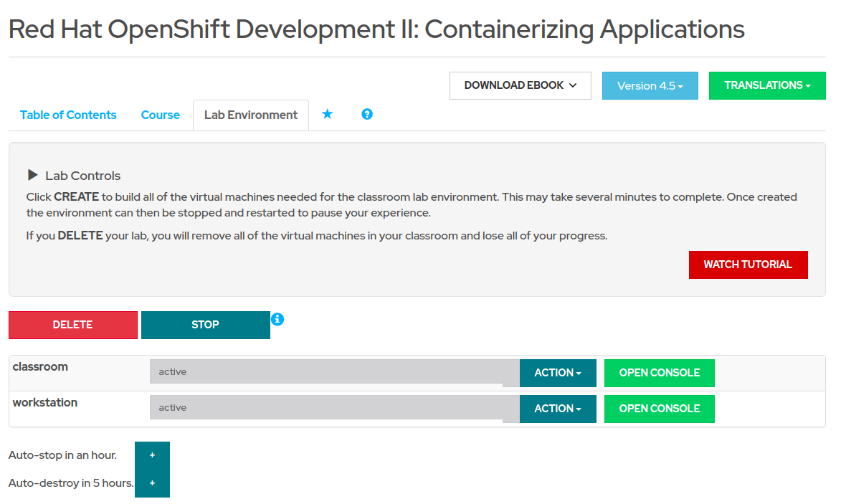Viewport: 846px width, 504px height.
Task: Click the star favorites tab icon
Action: 327,115
